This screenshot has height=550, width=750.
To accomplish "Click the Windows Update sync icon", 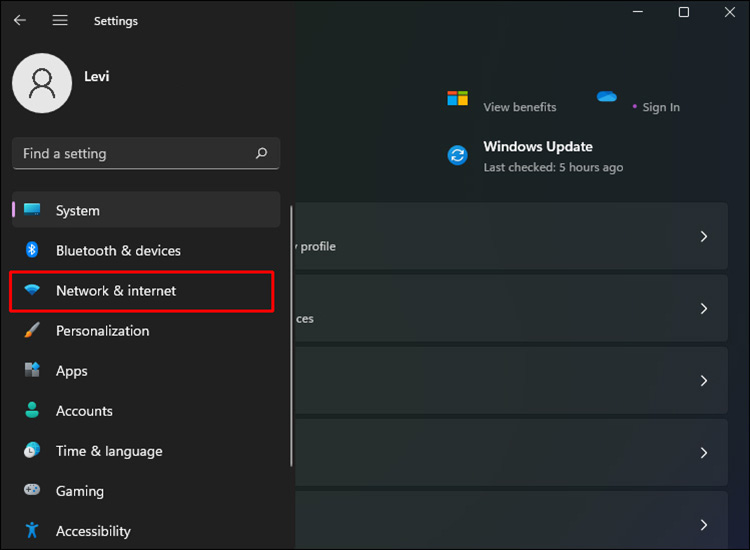I will [x=458, y=155].
